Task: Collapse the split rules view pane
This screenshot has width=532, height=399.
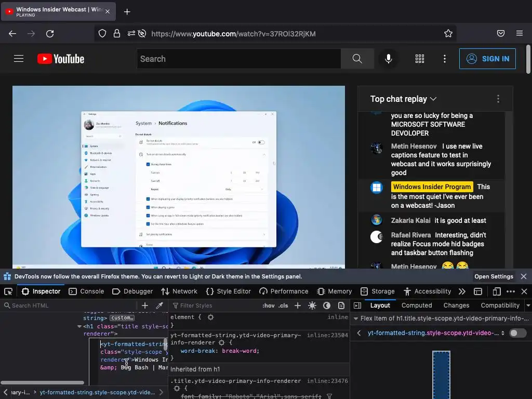Action: [357, 305]
